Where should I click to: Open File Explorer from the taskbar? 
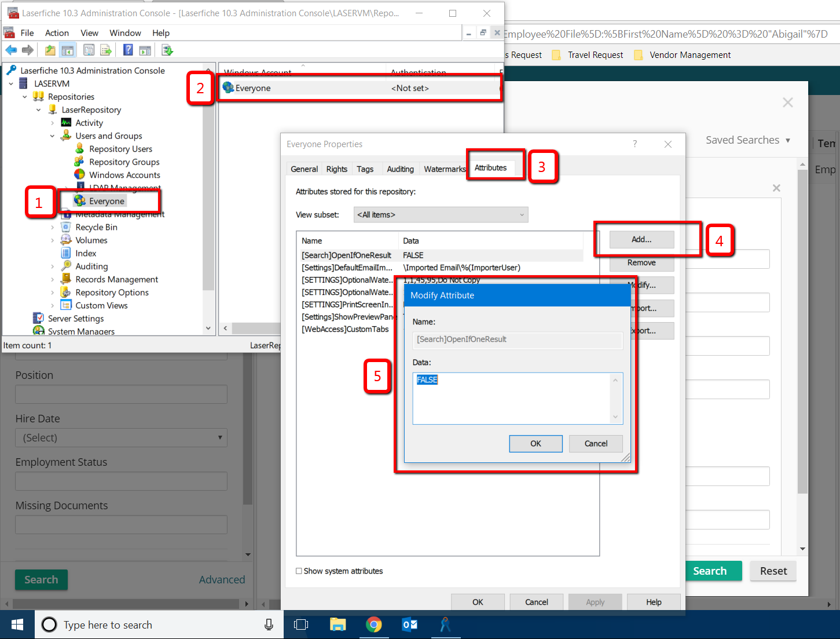pos(338,625)
